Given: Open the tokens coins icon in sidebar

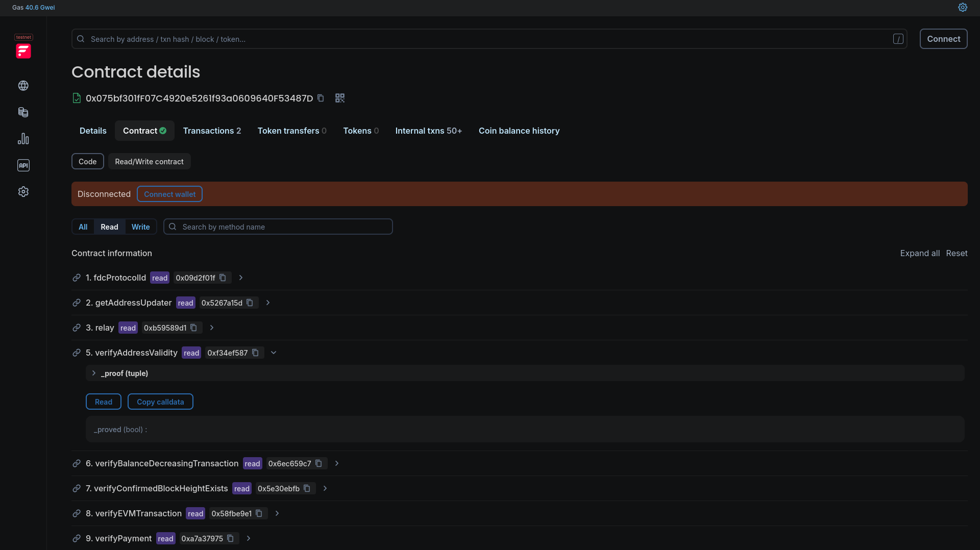Looking at the screenshot, I should pyautogui.click(x=23, y=112).
